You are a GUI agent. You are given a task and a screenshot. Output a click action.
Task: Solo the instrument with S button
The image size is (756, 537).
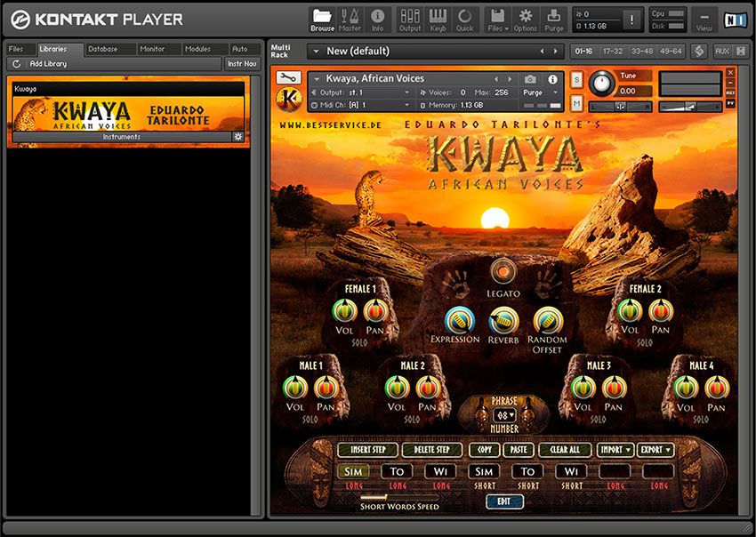(x=576, y=79)
